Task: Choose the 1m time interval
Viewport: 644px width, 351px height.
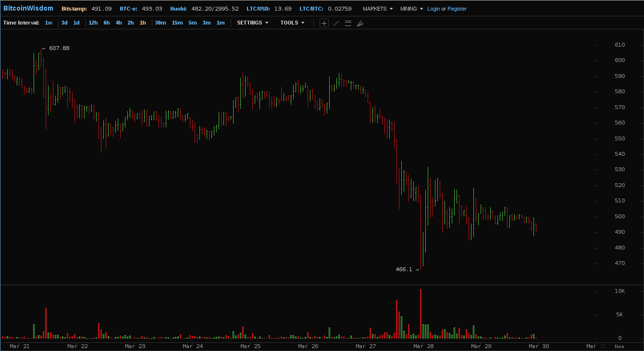Action: [220, 23]
